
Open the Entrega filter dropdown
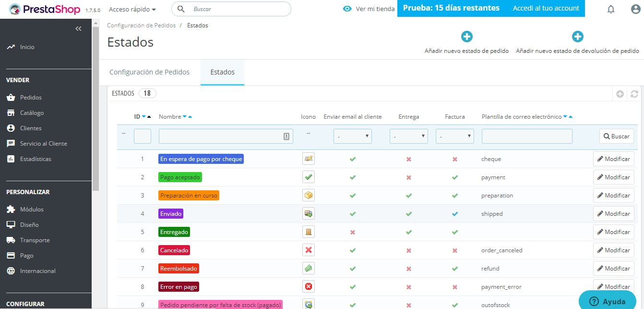pyautogui.click(x=408, y=136)
